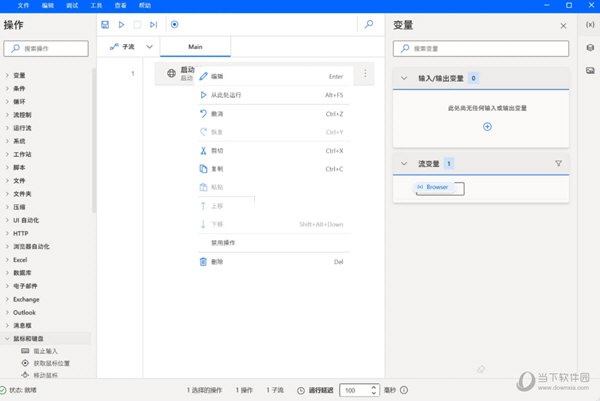600x401 pixels.
Task: Start the recorder with the circular record icon
Action: click(x=174, y=24)
